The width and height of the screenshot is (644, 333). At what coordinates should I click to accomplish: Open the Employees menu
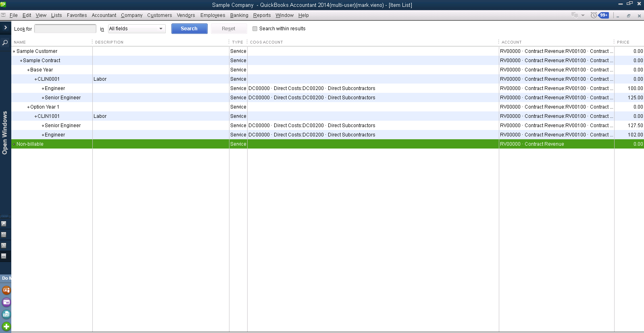coord(213,15)
